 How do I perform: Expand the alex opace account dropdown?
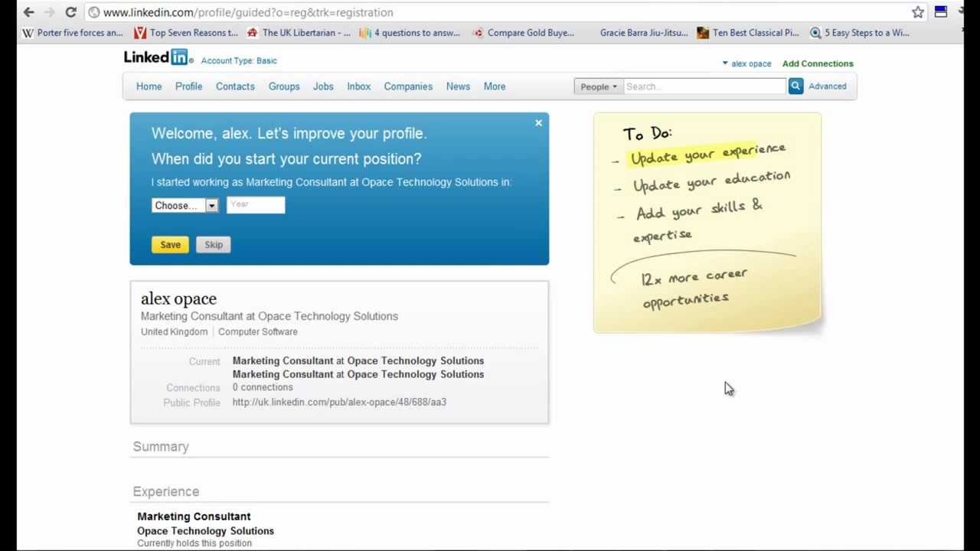tap(746, 64)
